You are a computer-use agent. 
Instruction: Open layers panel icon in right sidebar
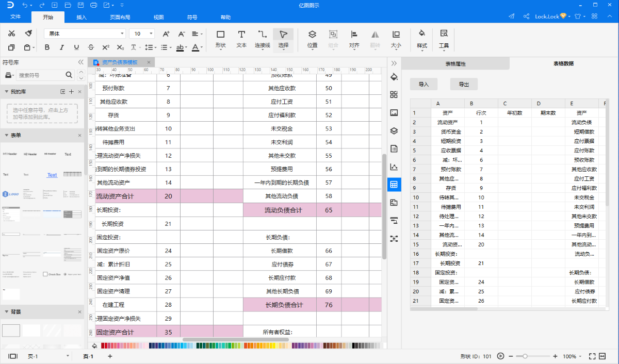(x=394, y=130)
